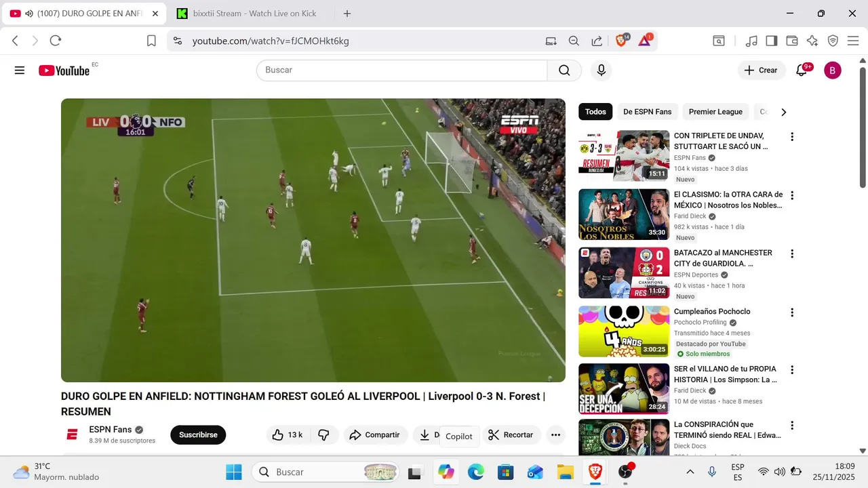Viewport: 868px width, 488px height.
Task: Subscribe with the Suscribirse button
Action: tap(198, 435)
